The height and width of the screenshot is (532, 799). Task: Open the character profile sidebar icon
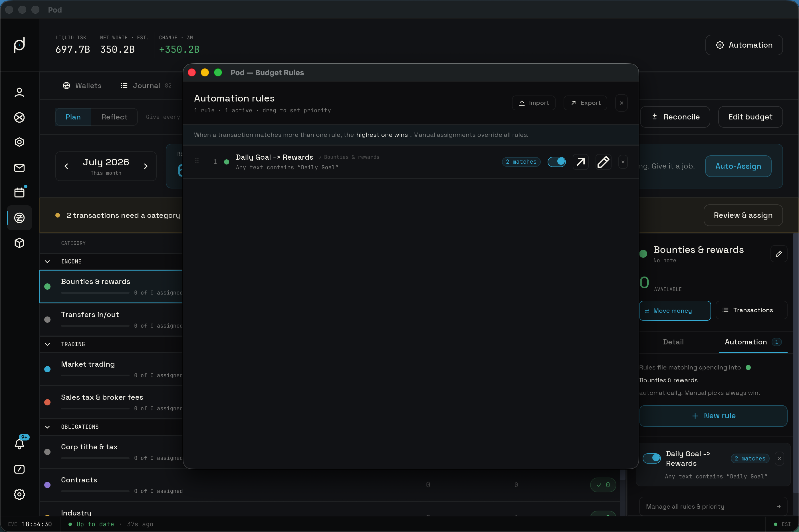pos(19,92)
